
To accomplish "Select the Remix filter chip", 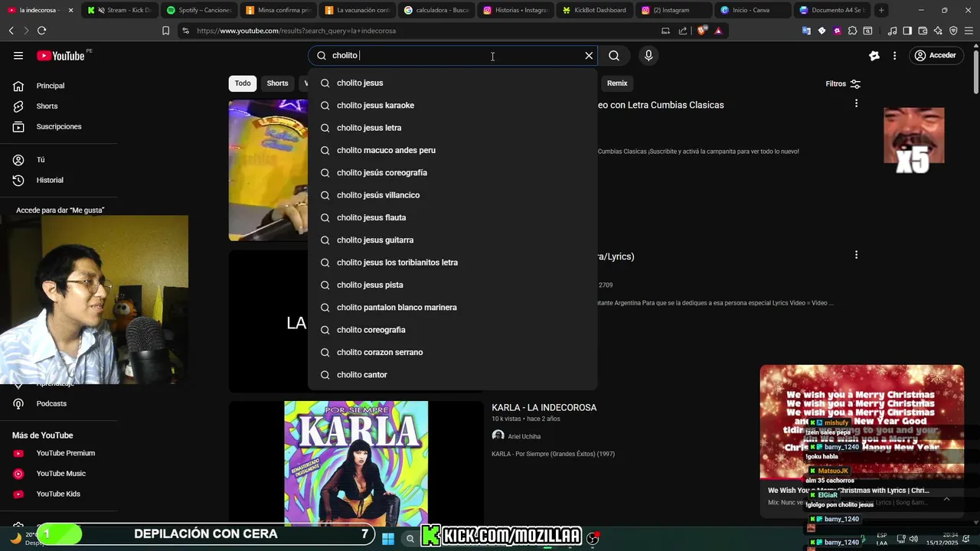I will click(x=617, y=83).
